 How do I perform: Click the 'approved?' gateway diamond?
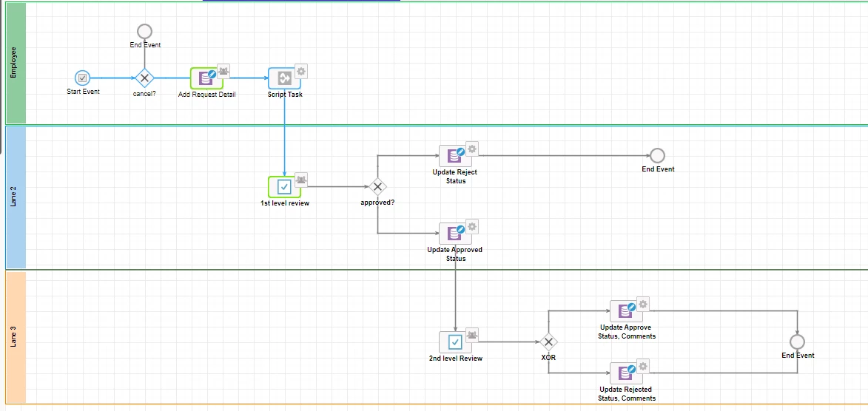click(x=377, y=187)
